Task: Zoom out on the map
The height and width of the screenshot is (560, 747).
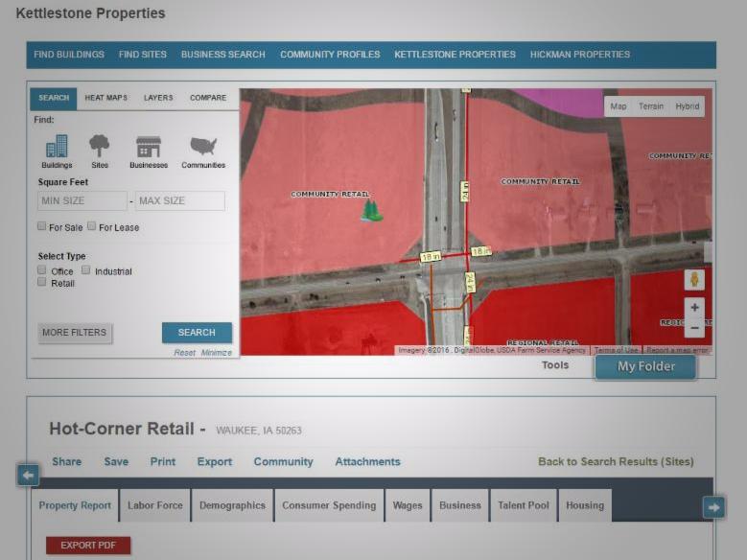Action: coord(694,328)
